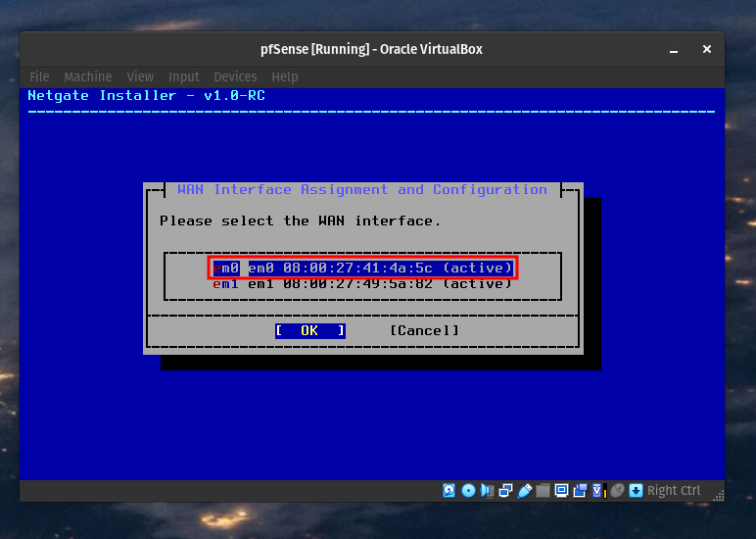This screenshot has height=539, width=756.
Task: Open the Machine menu
Action: [88, 76]
